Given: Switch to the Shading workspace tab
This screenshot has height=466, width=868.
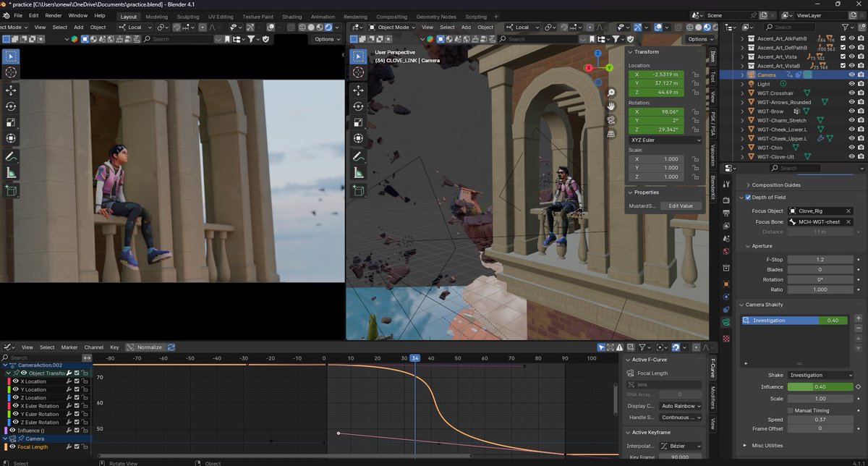Looking at the screenshot, I should 292,17.
